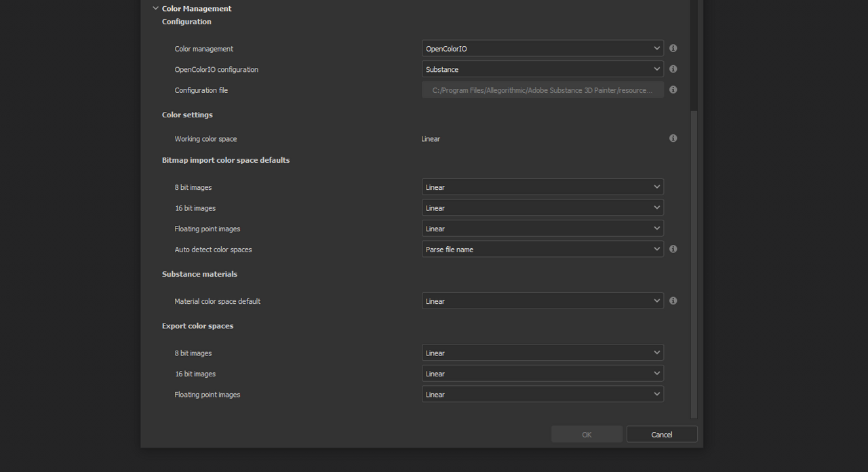Click the Bitmap import color space defaults heading

(226, 160)
